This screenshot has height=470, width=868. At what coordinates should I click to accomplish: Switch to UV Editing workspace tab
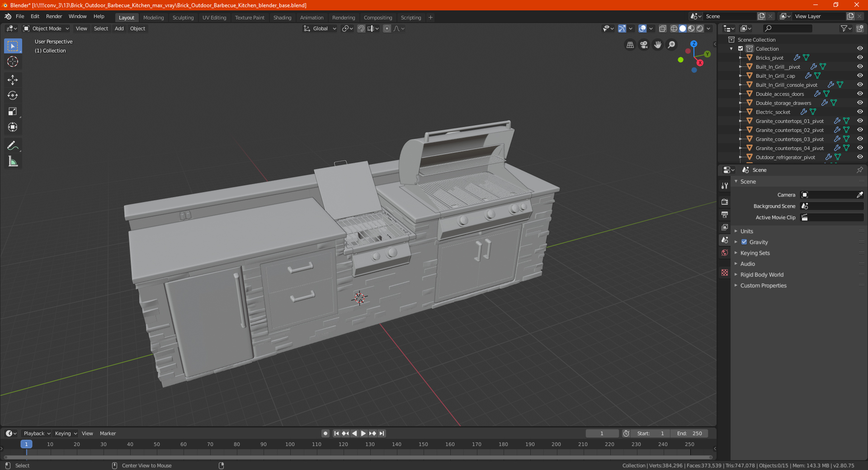[214, 18]
